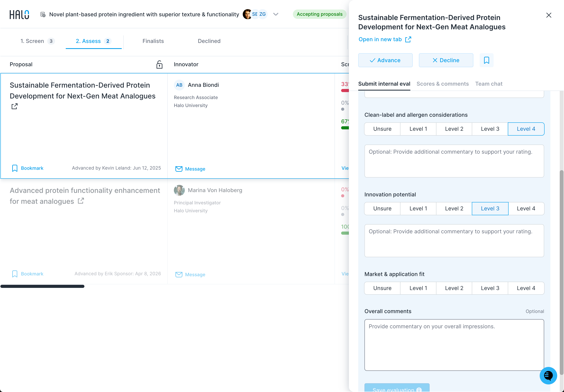Bookmark the Sustainable Fermentation proposal row

(27, 168)
